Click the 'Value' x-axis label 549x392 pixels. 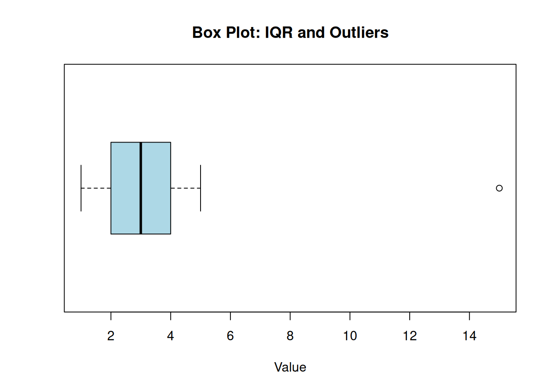[x=290, y=367]
